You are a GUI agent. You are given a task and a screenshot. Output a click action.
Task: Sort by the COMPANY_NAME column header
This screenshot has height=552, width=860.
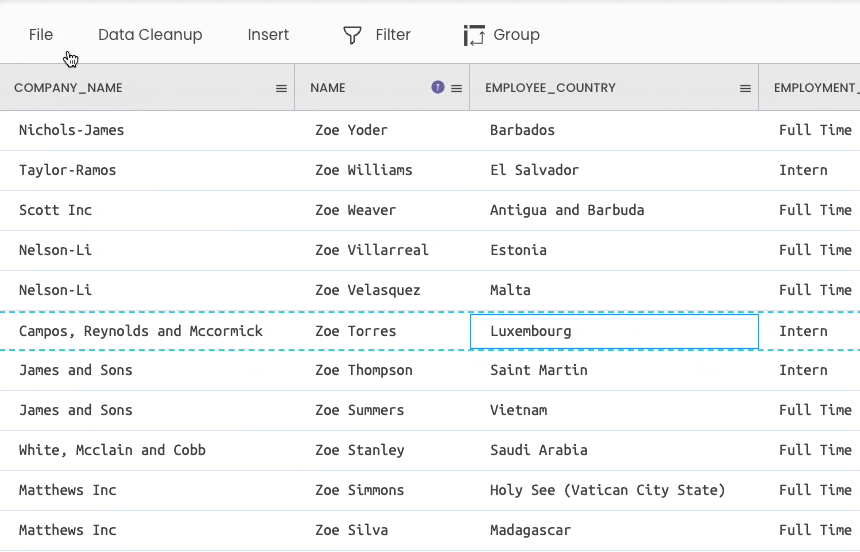coord(68,88)
